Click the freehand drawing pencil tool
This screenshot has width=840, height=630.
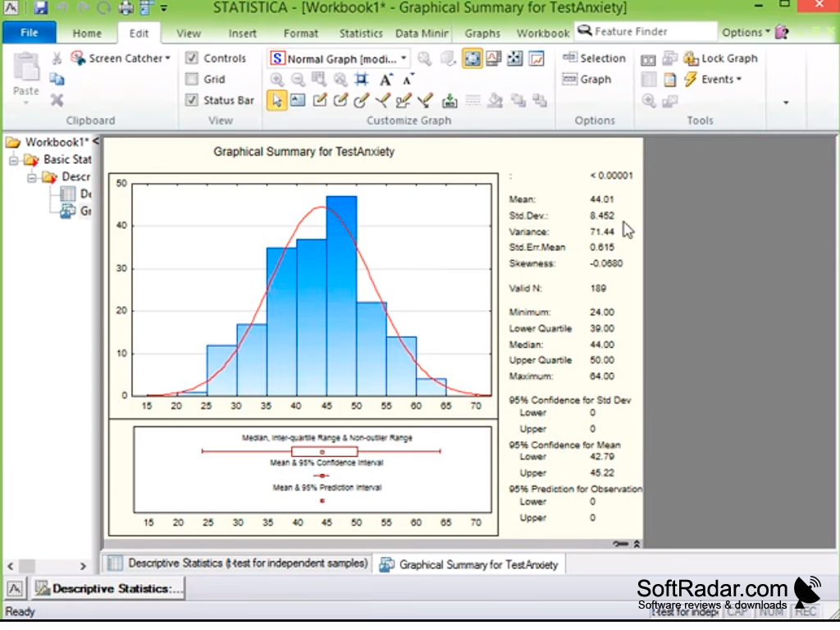[x=425, y=100]
